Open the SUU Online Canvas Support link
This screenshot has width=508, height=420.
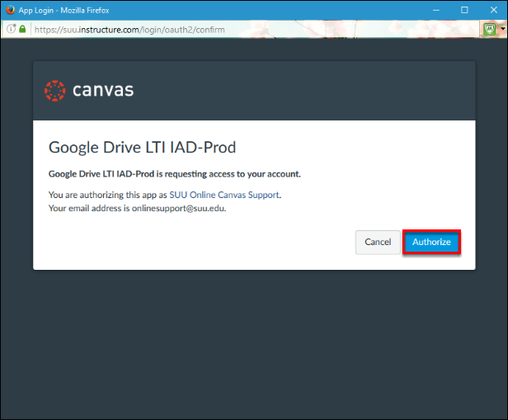pos(224,195)
